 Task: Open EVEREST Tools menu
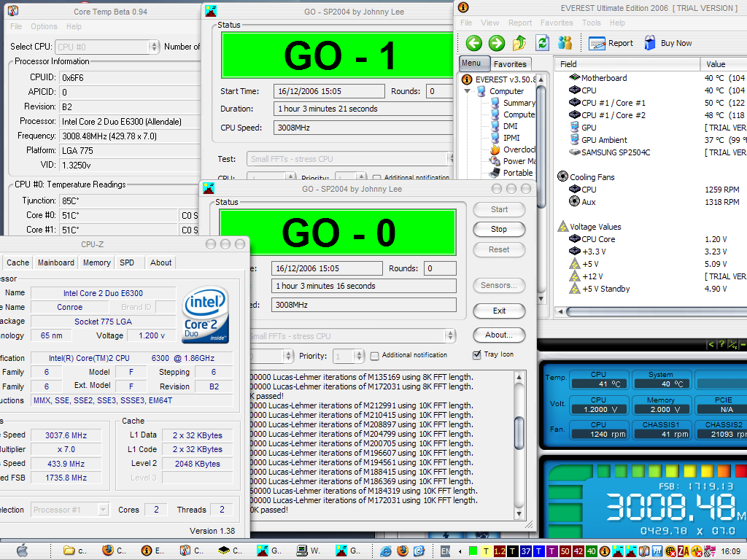point(591,23)
